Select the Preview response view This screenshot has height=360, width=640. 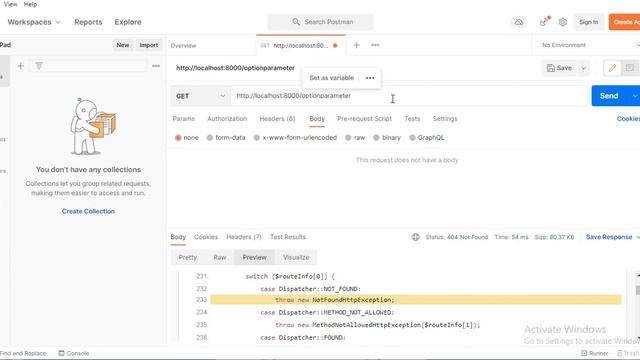point(254,257)
